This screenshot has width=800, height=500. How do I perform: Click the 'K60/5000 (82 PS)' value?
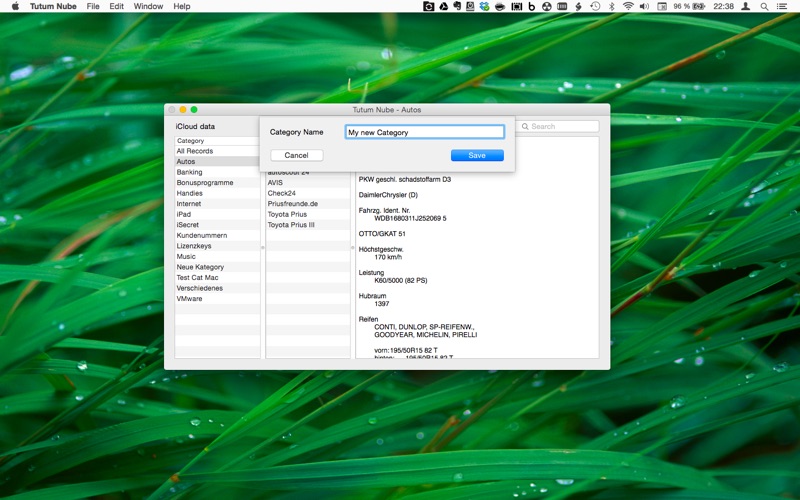point(401,281)
